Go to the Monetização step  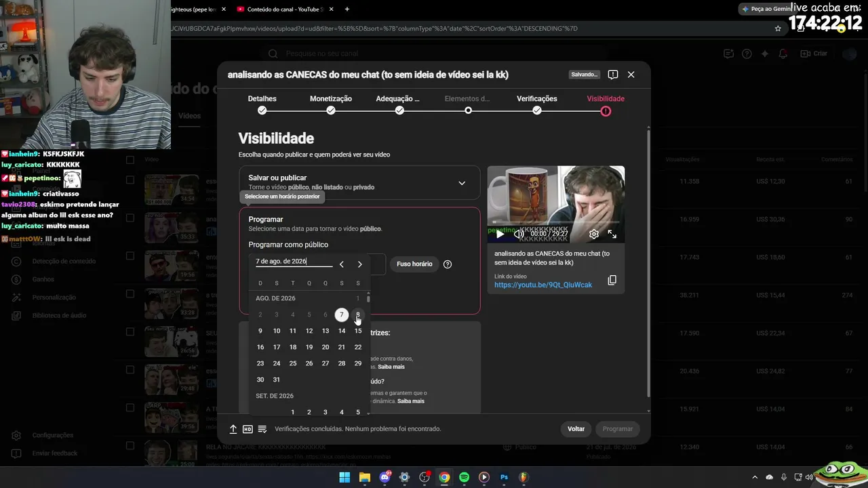tap(331, 104)
